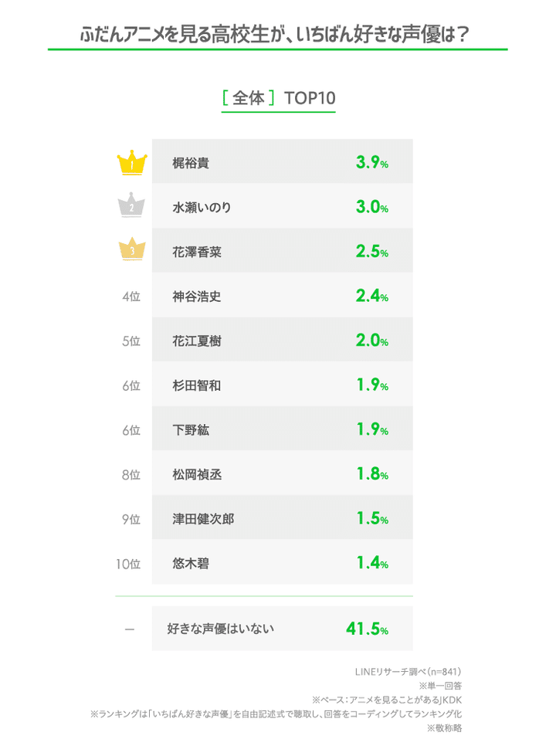This screenshot has width=556, height=756.
Task: Select the 全体 TOP10 heading tab
Action: 278,99
